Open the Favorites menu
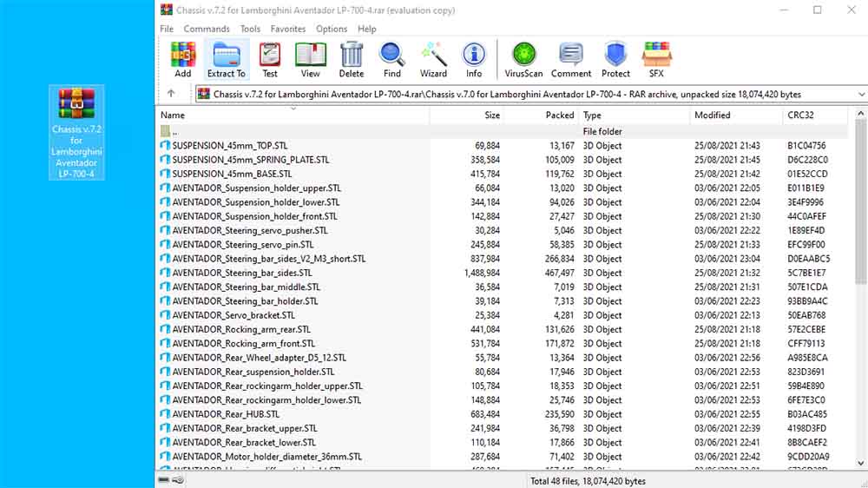Image resolution: width=868 pixels, height=488 pixels. coord(288,29)
